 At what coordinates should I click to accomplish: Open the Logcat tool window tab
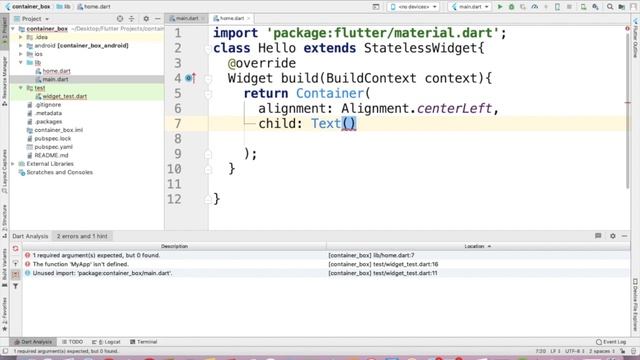[x=106, y=342]
